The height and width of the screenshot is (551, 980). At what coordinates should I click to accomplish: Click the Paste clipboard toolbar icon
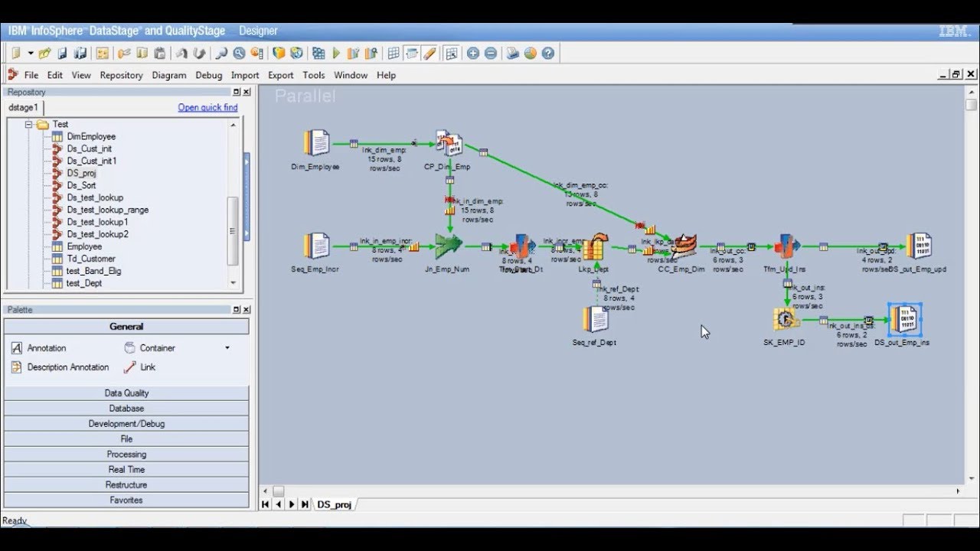point(159,54)
